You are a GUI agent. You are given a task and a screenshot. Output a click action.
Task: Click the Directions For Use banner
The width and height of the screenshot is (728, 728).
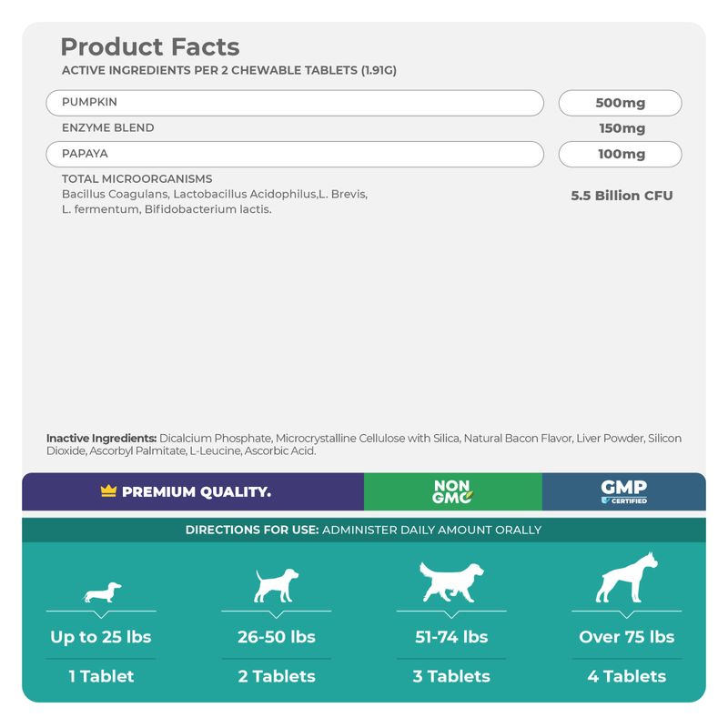(x=363, y=530)
